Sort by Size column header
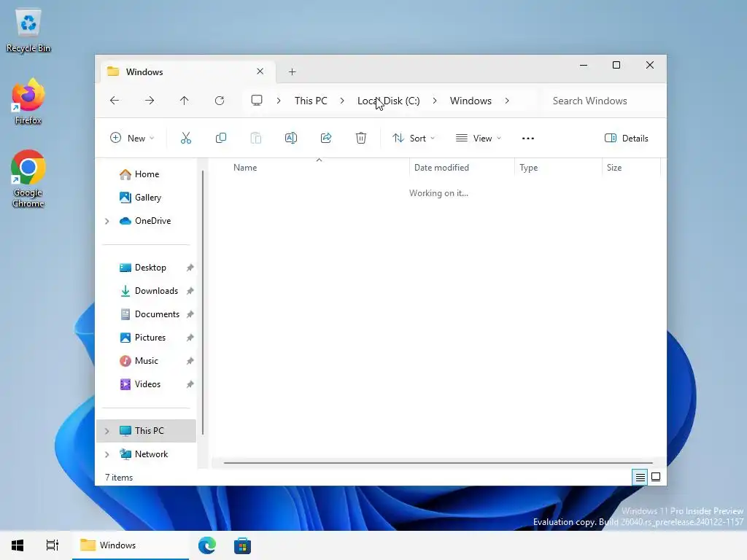747x560 pixels. point(631,168)
